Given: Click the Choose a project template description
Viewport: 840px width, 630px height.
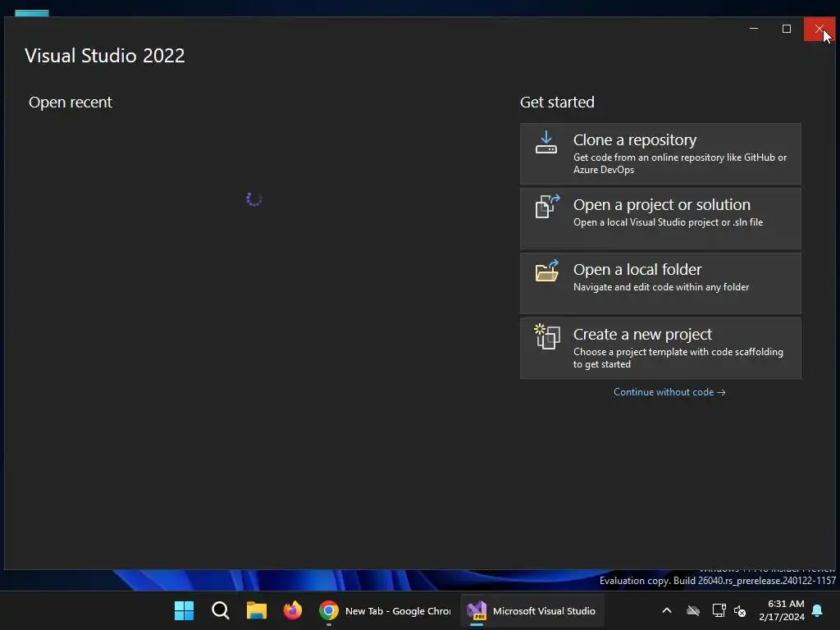Looking at the screenshot, I should point(678,358).
